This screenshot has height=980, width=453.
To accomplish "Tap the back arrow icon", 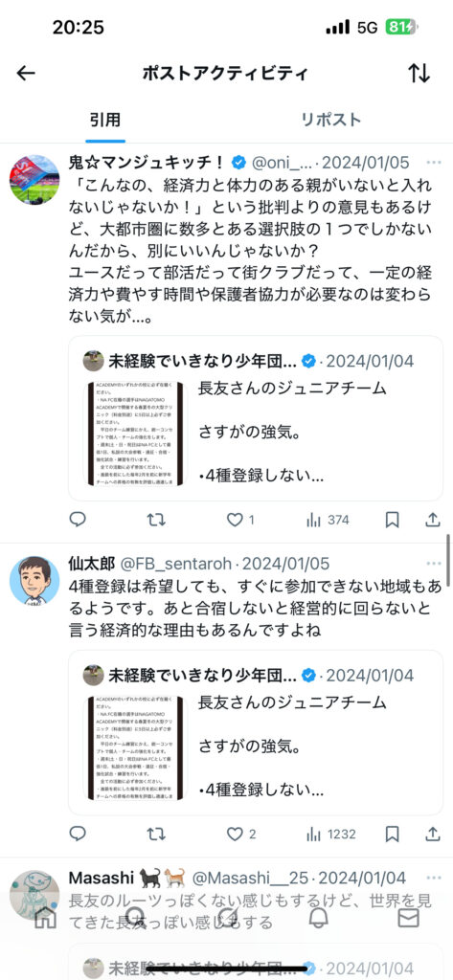I will coord(26,73).
